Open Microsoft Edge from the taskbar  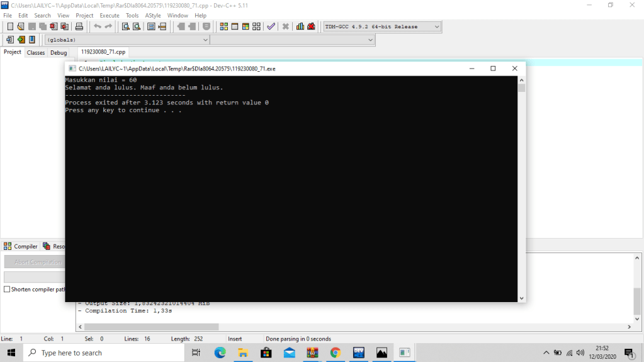click(x=220, y=353)
